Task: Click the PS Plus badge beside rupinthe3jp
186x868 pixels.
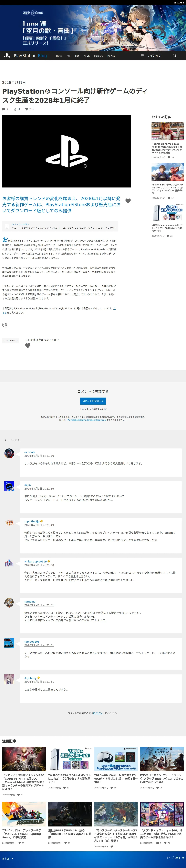Action: point(42,521)
